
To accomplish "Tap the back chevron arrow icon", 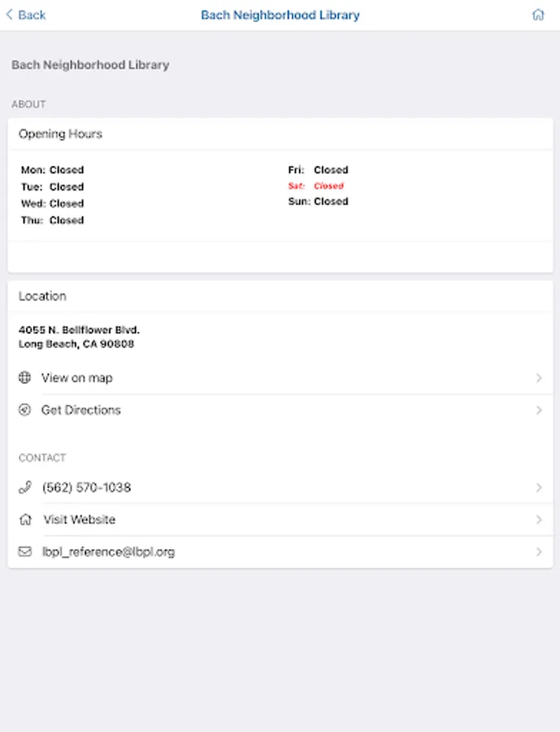I will pyautogui.click(x=10, y=15).
